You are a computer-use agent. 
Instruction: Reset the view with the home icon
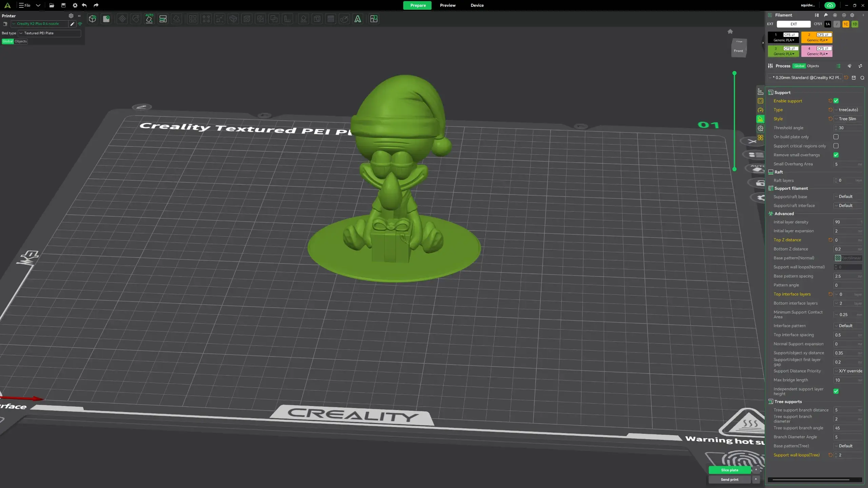click(x=730, y=32)
